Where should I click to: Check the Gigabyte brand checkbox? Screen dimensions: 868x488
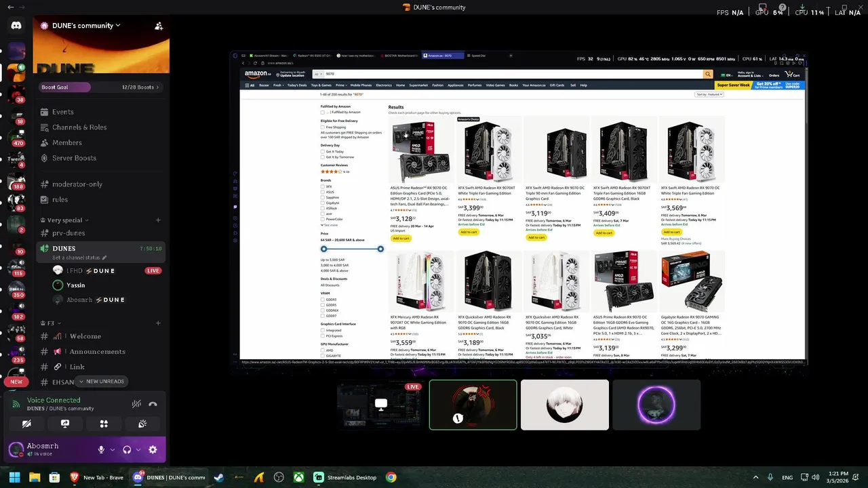pos(323,203)
